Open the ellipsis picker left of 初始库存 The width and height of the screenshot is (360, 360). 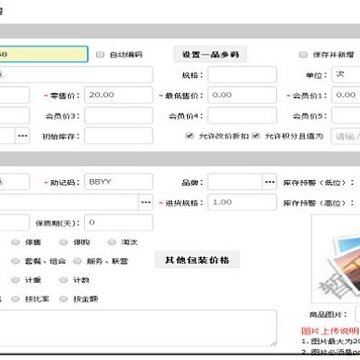pos(22,136)
